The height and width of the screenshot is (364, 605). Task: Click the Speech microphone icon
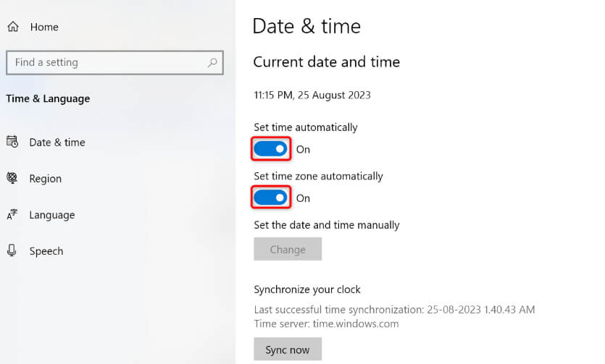[12, 250]
